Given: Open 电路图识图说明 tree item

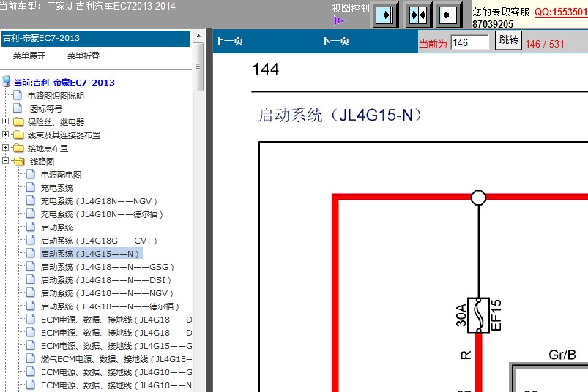Looking at the screenshot, I should [x=56, y=96].
